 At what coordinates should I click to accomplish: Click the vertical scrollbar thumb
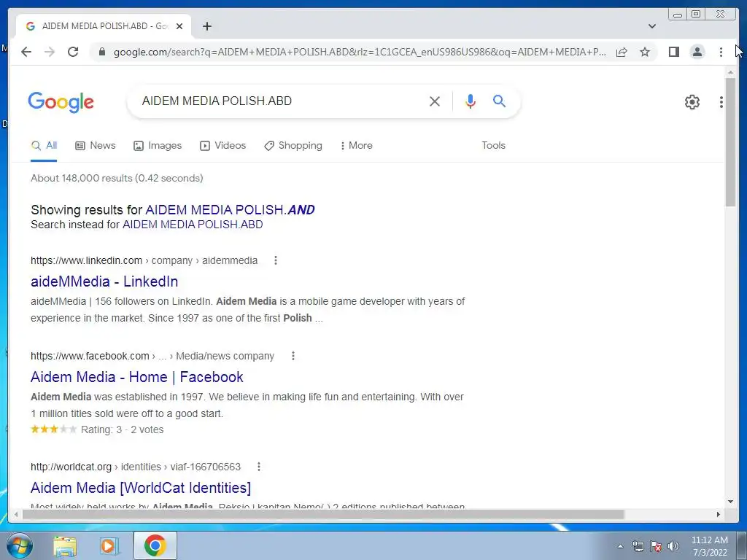(730, 142)
